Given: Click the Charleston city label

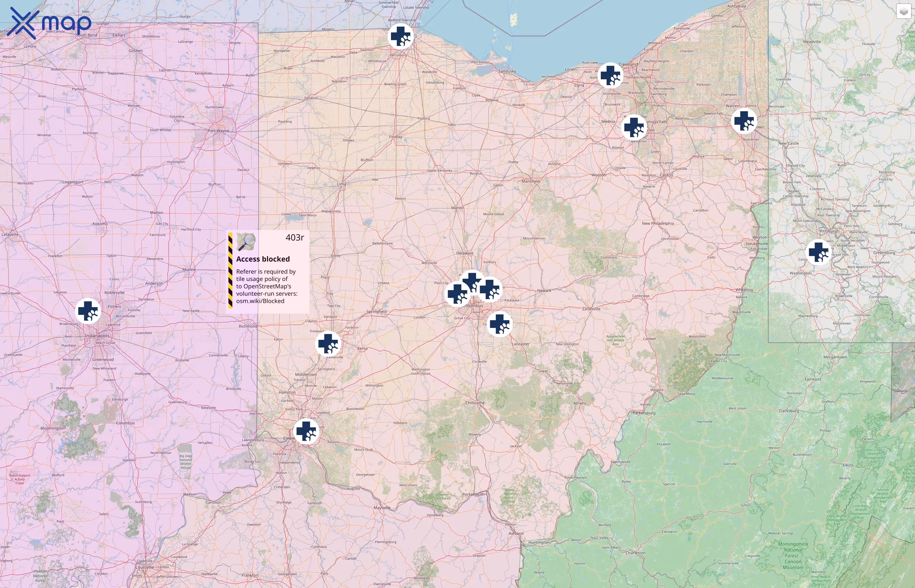Looking at the screenshot, I should click(636, 553).
